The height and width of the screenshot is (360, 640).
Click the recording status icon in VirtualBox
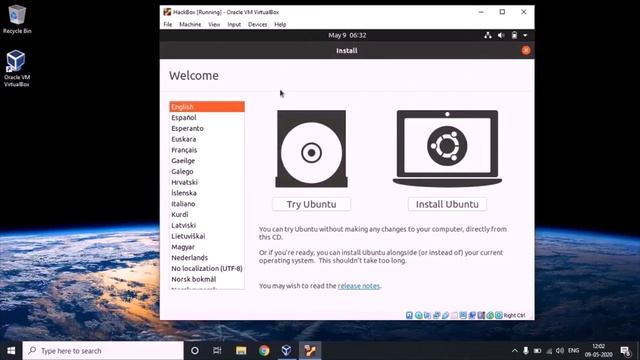472,315
